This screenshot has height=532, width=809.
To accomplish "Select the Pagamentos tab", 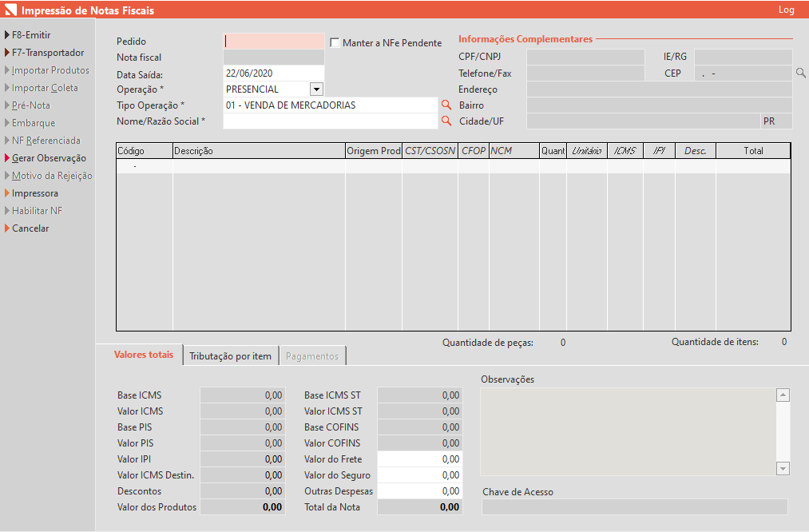I will point(312,356).
